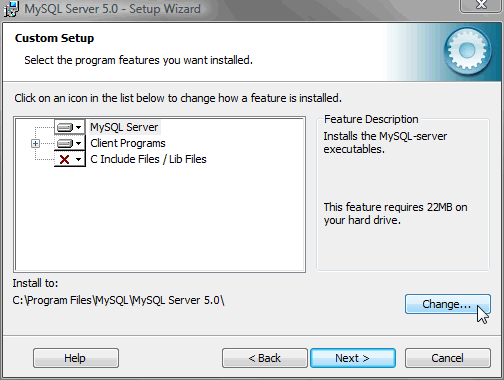The image size is (504, 380).
Task: Click the hard drive icon beside Client Programs
Action: (x=65, y=143)
